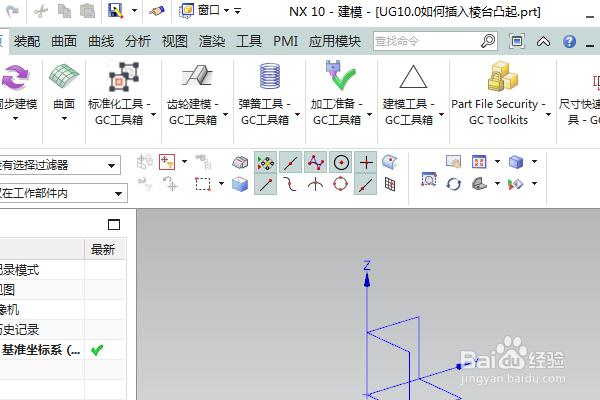Toggle the control point snap

pyautogui.click(x=316, y=163)
